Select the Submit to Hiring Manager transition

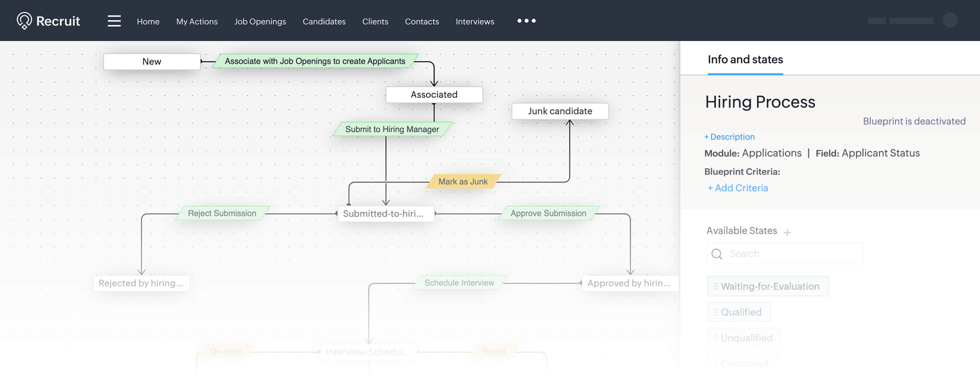click(x=392, y=129)
